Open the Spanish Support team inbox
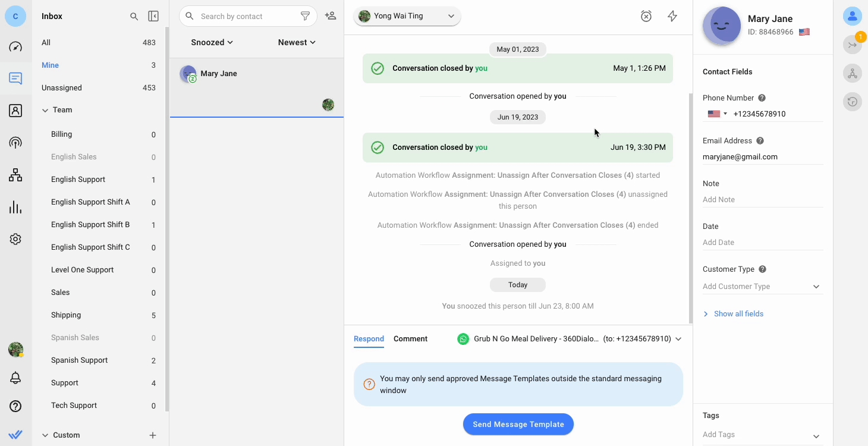868x446 pixels. [x=99, y=360]
